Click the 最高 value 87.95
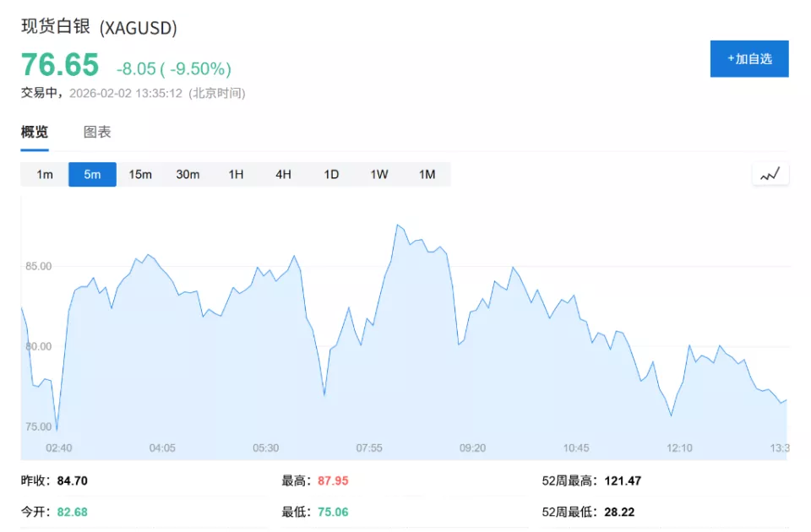Viewport: 811px width, 532px height. click(333, 481)
